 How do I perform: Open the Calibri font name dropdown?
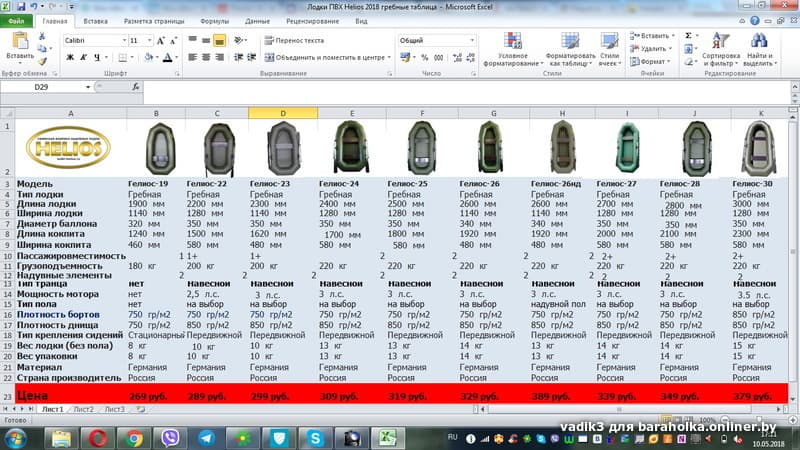pos(124,40)
